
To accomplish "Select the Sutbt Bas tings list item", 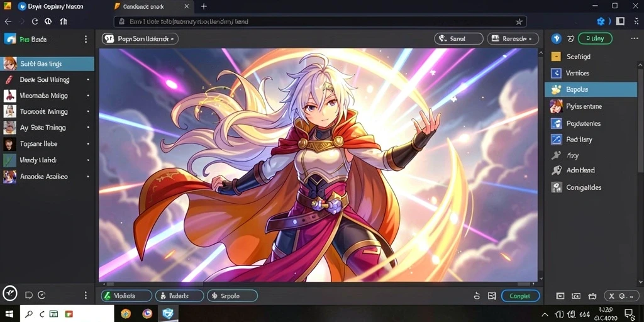I will (47, 64).
